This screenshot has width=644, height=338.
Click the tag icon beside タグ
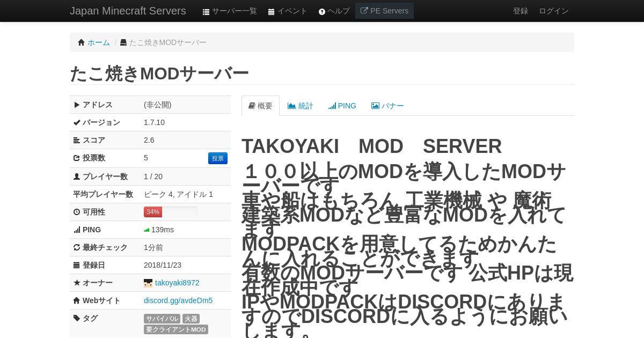click(77, 318)
